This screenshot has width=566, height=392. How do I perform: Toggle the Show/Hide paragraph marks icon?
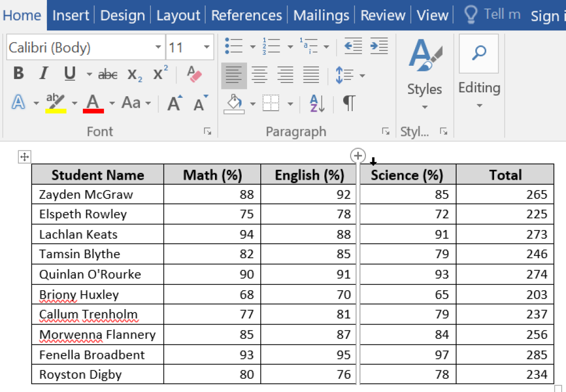coord(349,103)
